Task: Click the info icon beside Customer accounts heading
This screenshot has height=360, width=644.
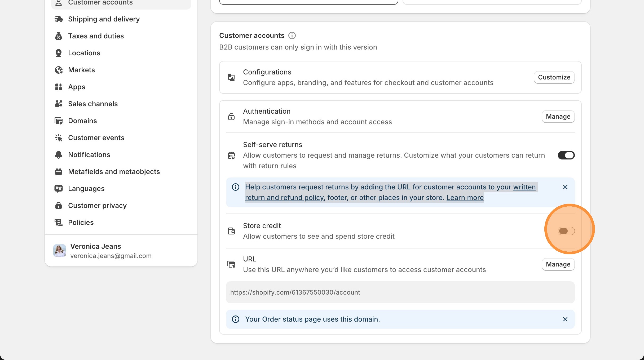Action: pos(292,35)
